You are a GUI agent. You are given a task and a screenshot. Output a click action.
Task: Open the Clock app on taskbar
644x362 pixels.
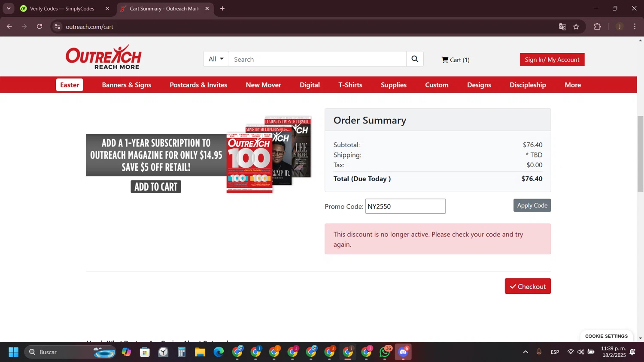tap(163, 352)
